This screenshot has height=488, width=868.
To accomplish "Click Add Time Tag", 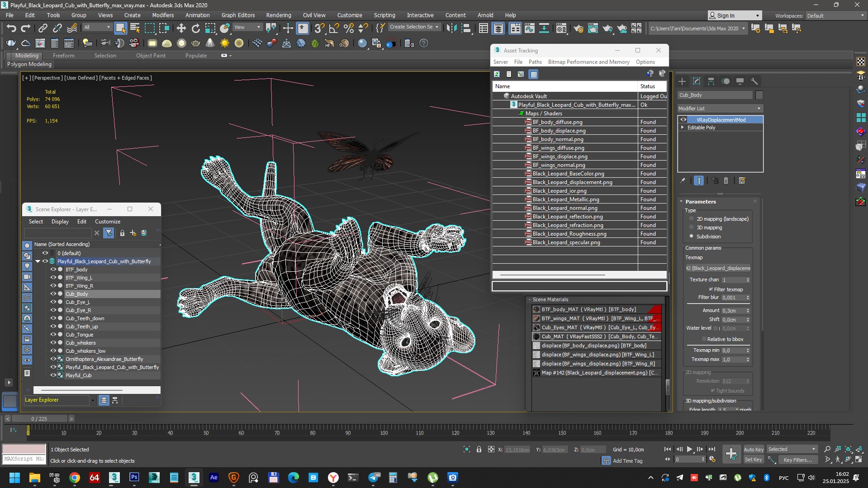I will click(627, 461).
